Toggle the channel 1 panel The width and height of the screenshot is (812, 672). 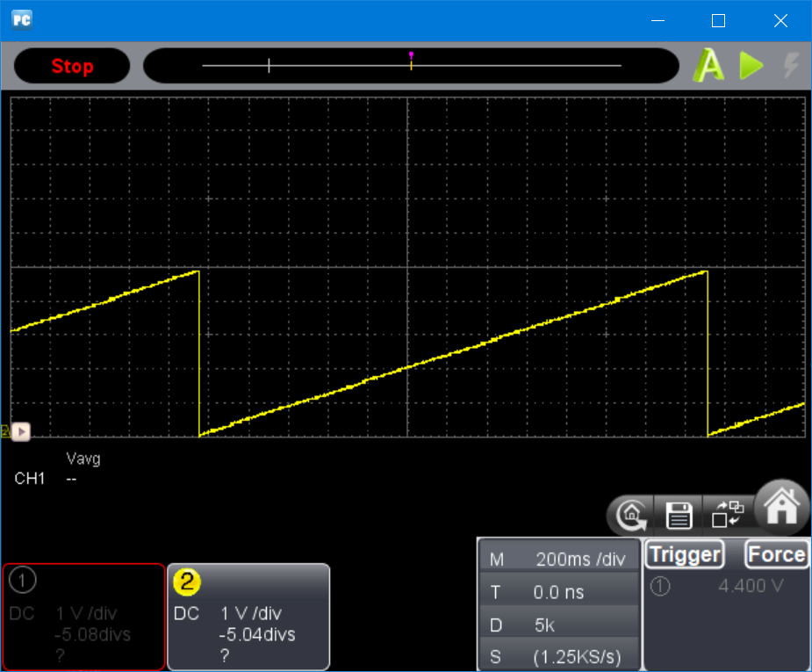(x=83, y=617)
